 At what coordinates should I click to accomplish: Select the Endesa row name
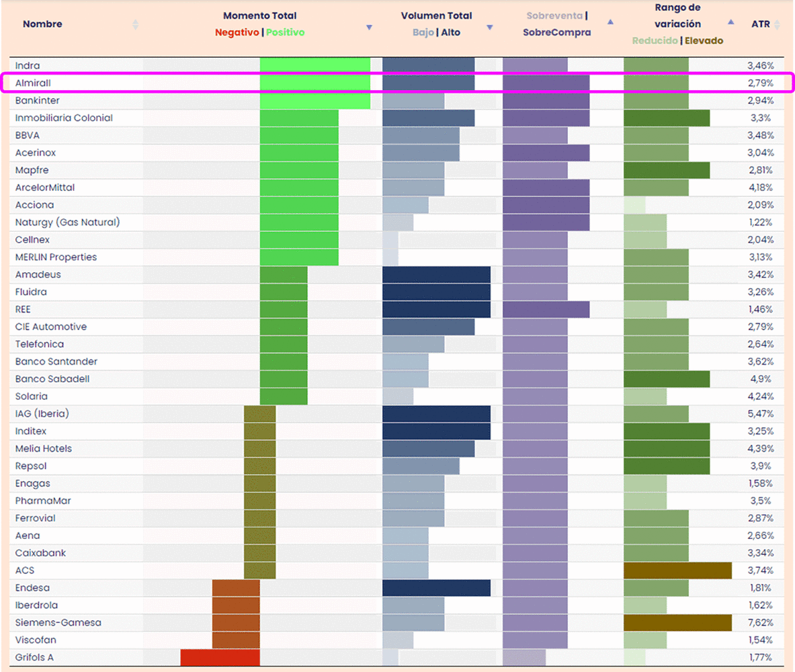coord(32,588)
